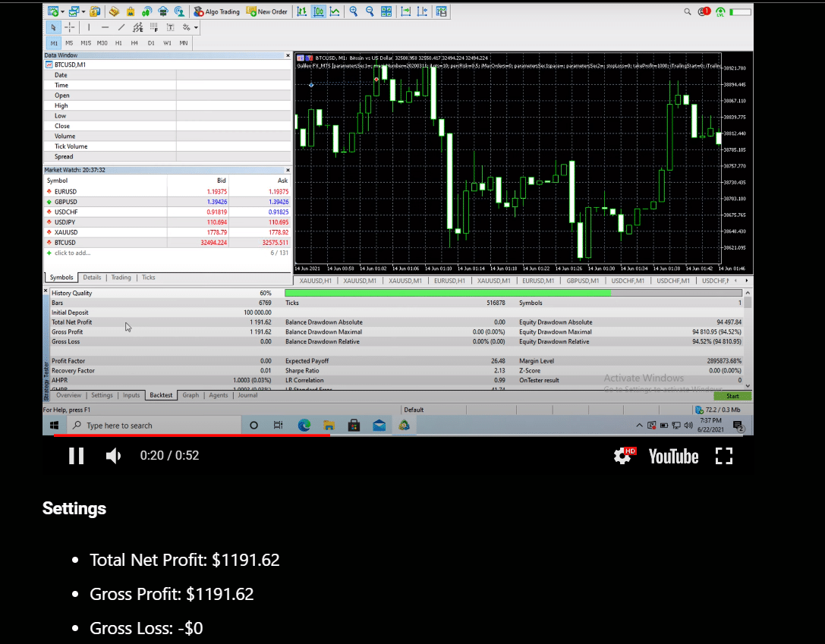Image resolution: width=825 pixels, height=644 pixels.
Task: Pause the video playback
Action: click(76, 456)
